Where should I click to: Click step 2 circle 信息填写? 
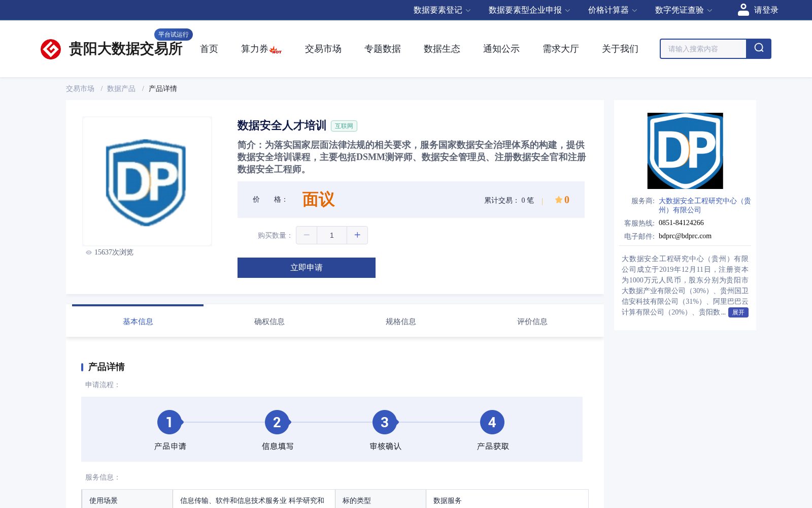[x=277, y=422]
